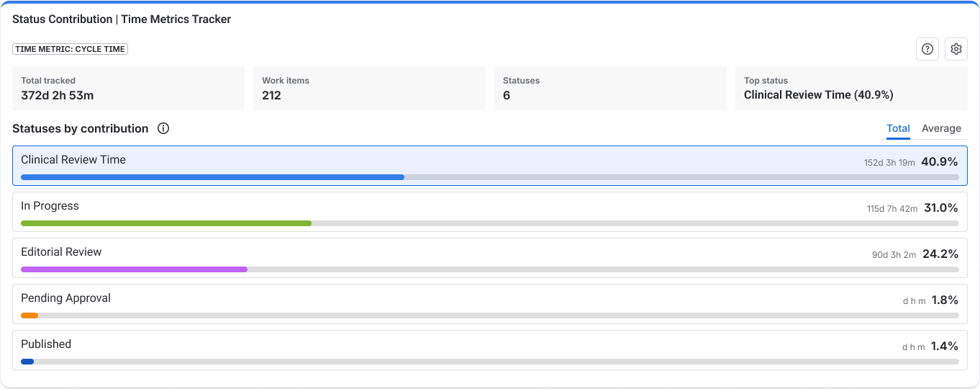Click the 212 work items value
The image size is (980, 389).
pyautogui.click(x=271, y=95)
